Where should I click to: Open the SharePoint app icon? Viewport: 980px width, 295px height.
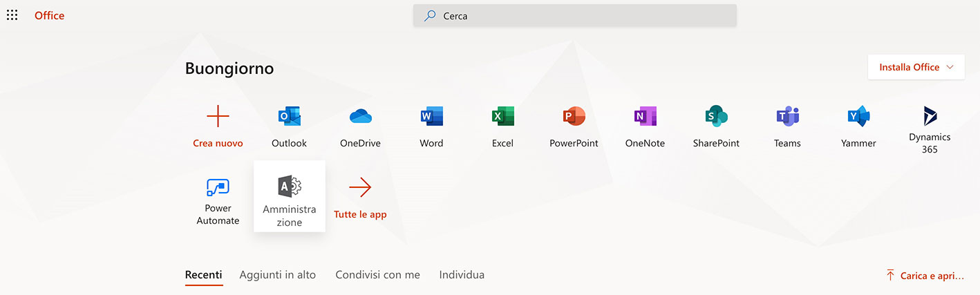click(716, 116)
